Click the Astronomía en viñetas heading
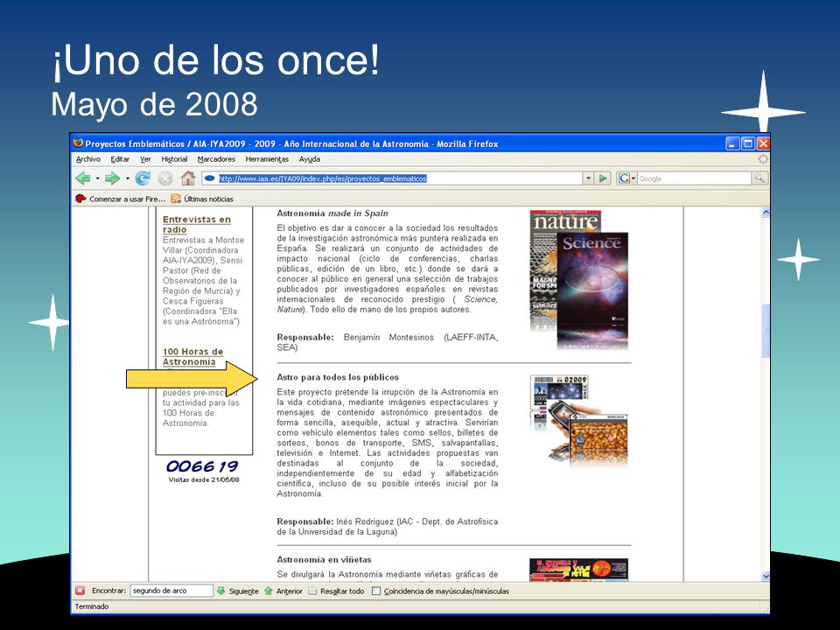The height and width of the screenshot is (630, 840). [324, 559]
